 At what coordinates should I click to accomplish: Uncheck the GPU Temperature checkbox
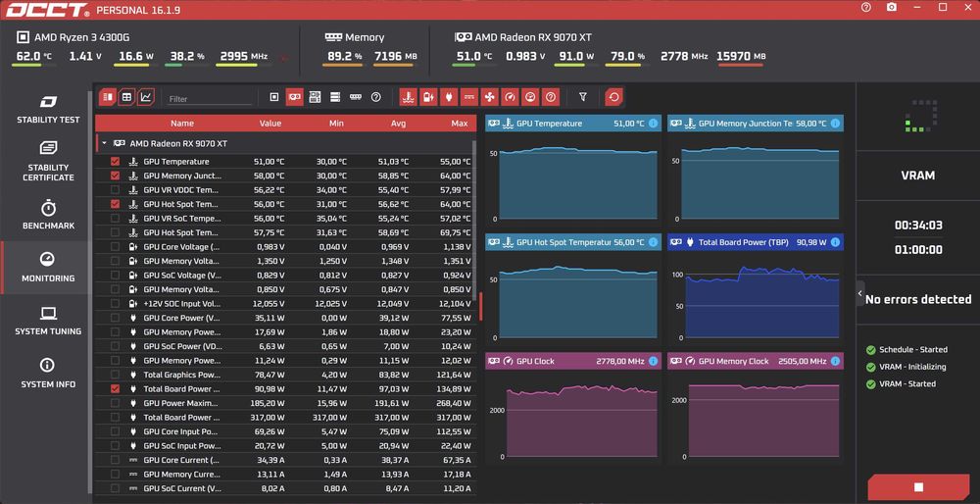tap(115, 162)
